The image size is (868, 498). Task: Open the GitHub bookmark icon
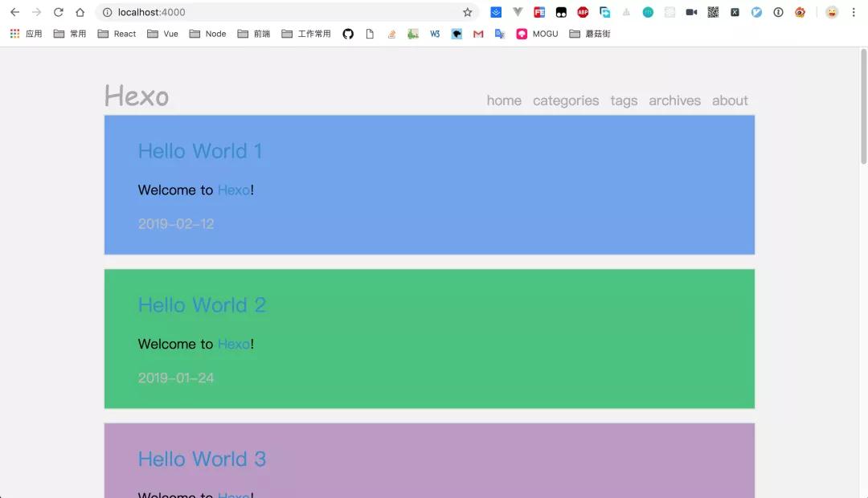(348, 34)
